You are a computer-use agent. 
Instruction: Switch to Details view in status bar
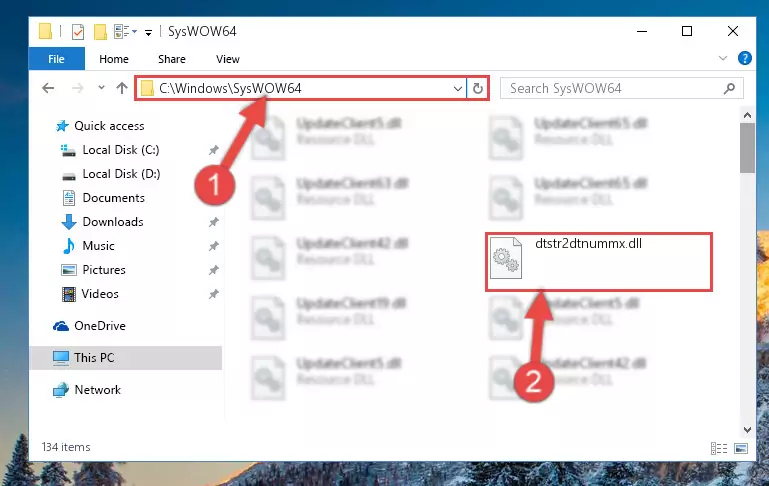pyautogui.click(x=718, y=448)
